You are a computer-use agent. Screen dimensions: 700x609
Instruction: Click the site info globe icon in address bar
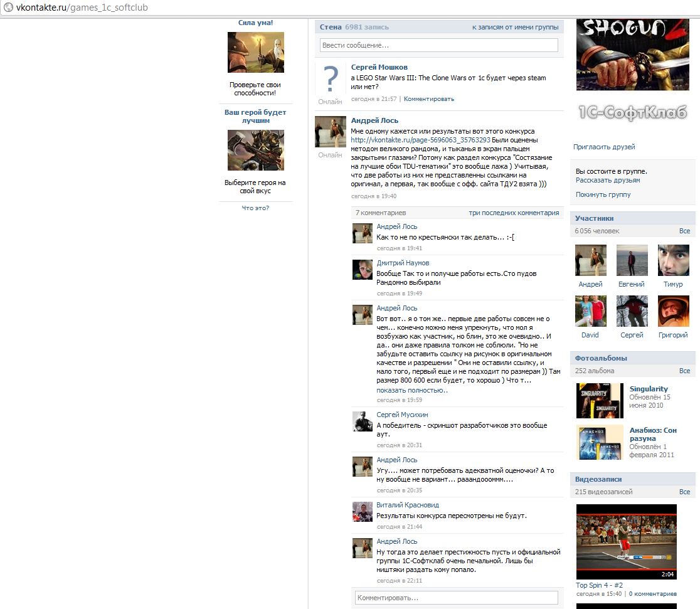9,7
